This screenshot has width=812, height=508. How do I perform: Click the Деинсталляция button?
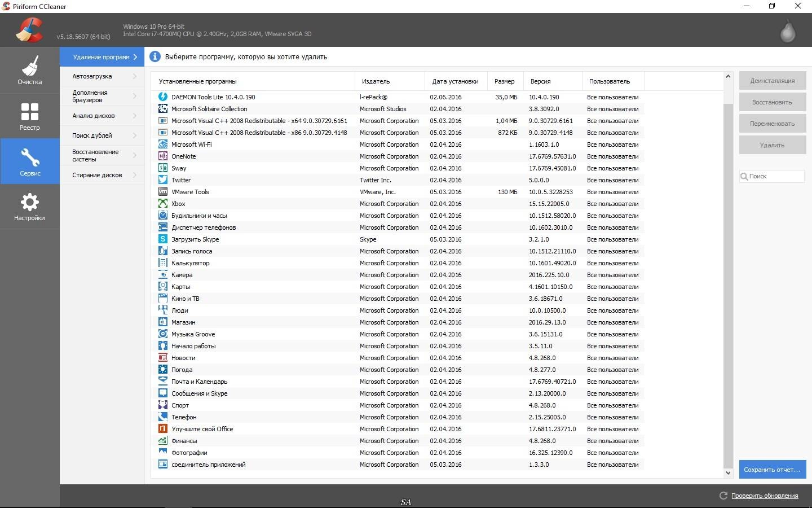(772, 81)
